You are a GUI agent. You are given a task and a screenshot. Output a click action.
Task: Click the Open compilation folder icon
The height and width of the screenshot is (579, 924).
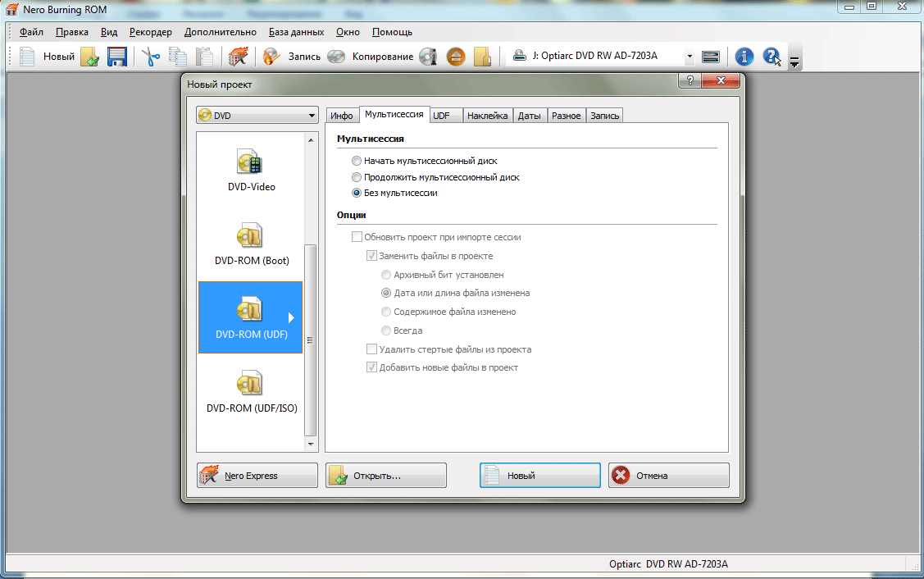click(x=89, y=57)
